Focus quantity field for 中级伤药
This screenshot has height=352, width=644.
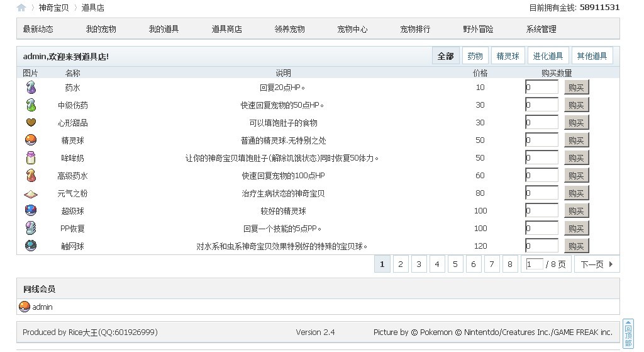pyautogui.click(x=541, y=105)
